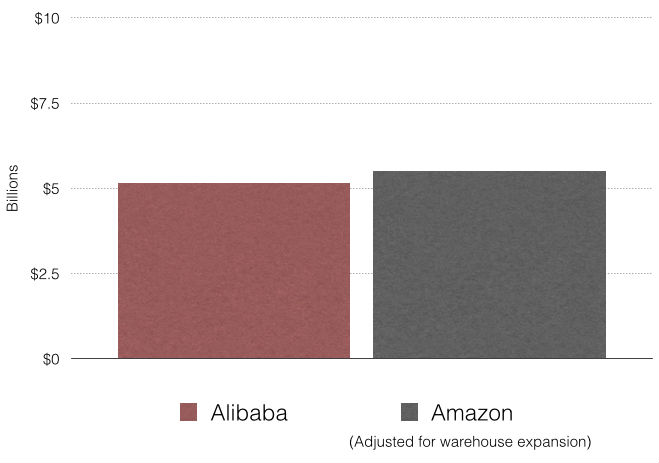
Task: Click the $5 axis label
Action: [x=49, y=189]
